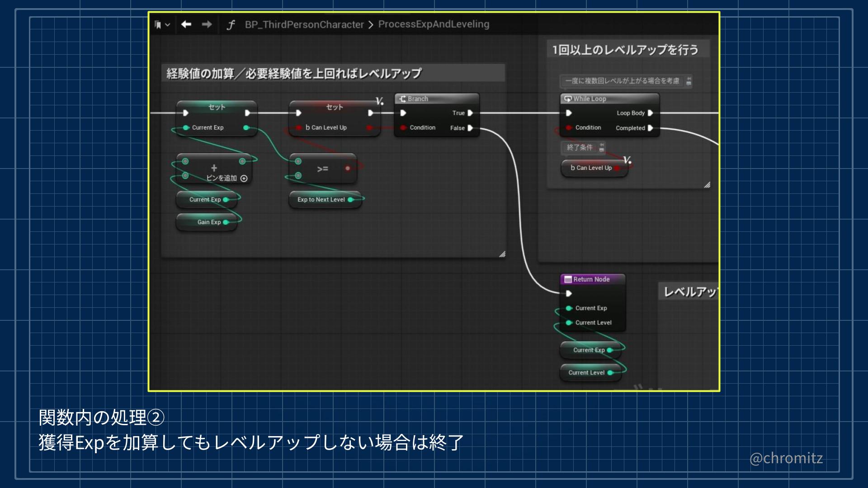
Task: Click the Return Node exec input pin
Action: pos(569,294)
